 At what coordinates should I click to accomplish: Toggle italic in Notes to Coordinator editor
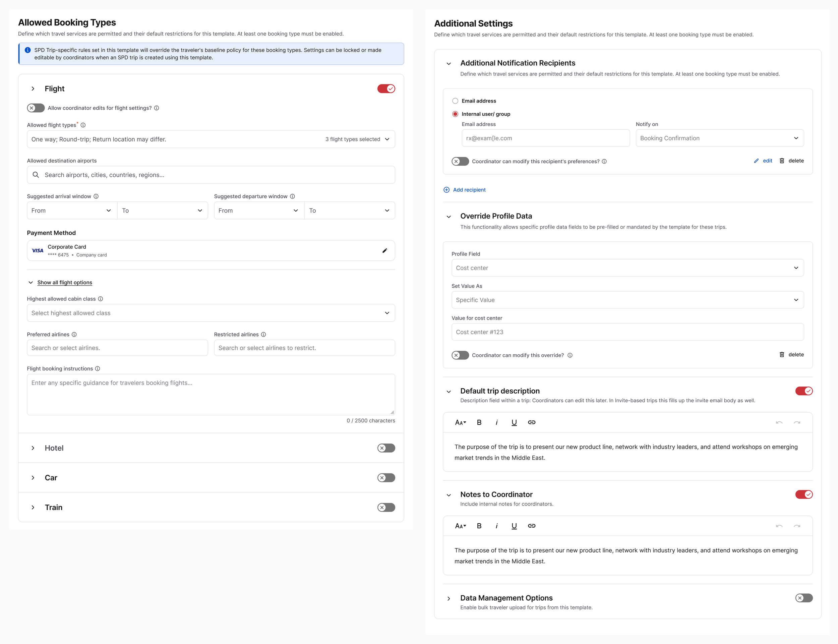point(496,526)
